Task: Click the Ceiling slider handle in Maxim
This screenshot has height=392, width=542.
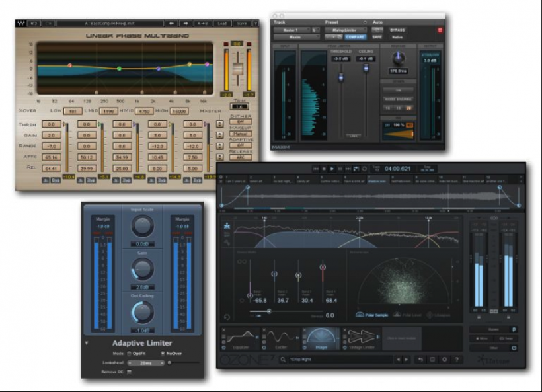Action: [366, 69]
